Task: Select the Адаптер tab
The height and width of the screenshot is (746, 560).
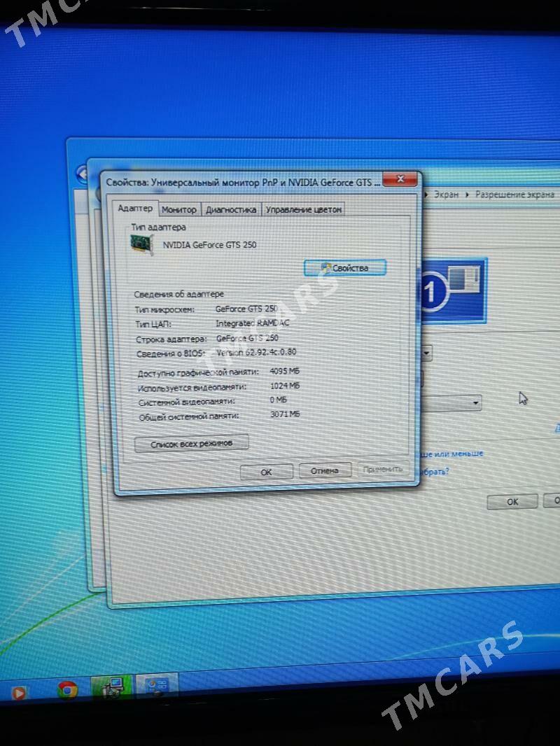Action: (x=135, y=209)
